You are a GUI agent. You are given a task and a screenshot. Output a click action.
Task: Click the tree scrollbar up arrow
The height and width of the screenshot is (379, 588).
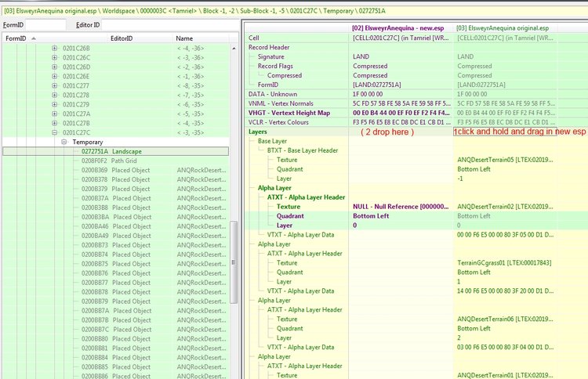tap(234, 49)
